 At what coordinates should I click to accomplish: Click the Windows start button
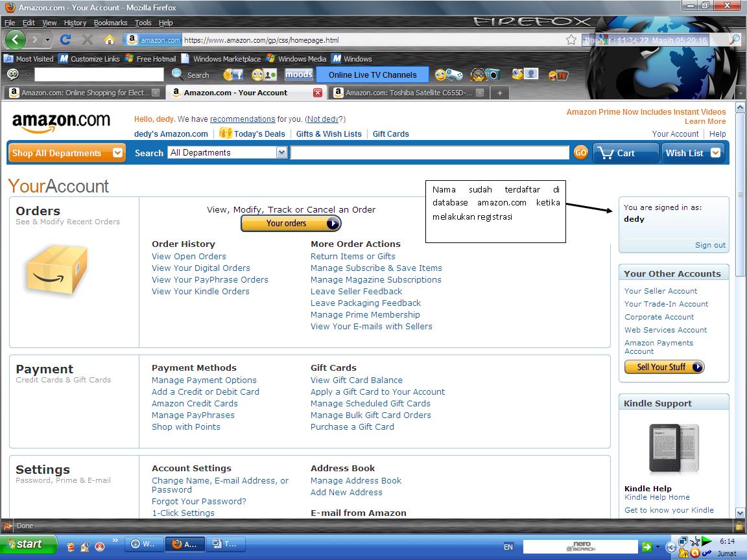pos(29,544)
